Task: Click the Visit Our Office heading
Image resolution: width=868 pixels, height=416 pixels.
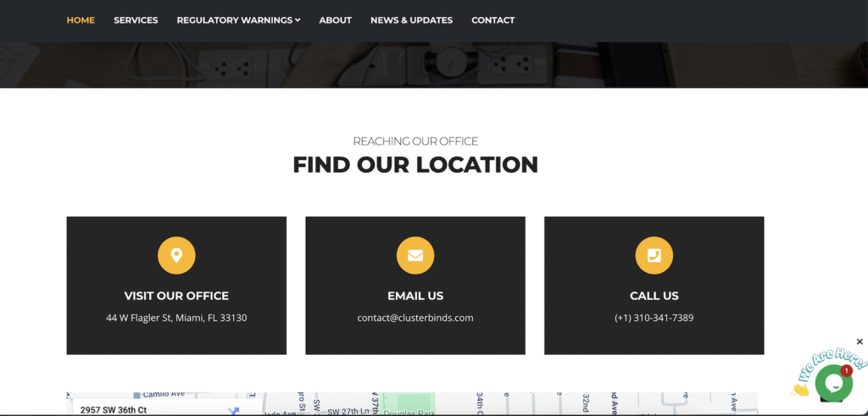Action: point(176,296)
